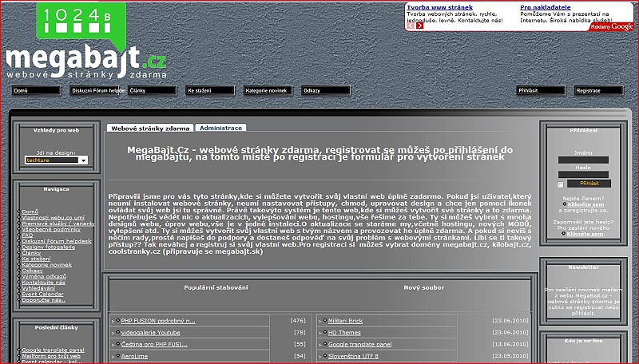Open Články in top navigation bar

coord(153,90)
